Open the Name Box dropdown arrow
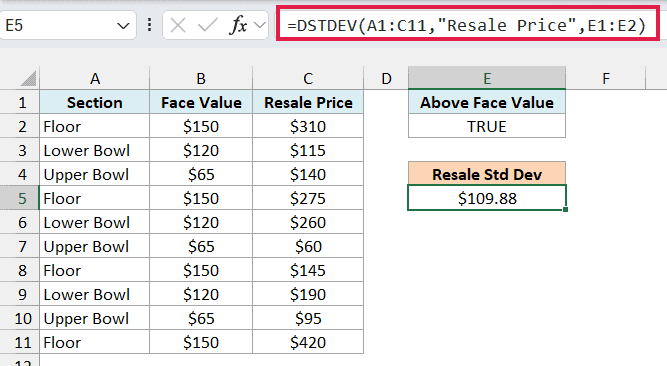The width and height of the screenshot is (667, 366). click(x=123, y=26)
